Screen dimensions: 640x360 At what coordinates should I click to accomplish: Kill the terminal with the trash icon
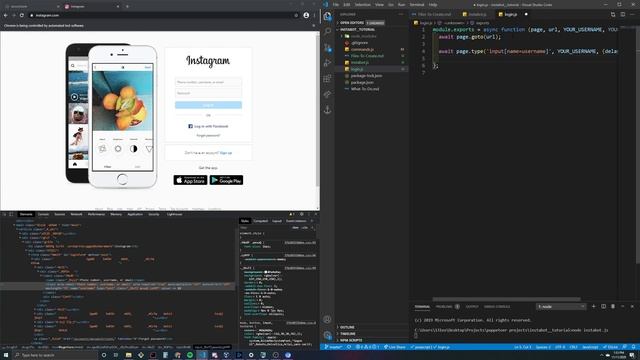point(613,306)
